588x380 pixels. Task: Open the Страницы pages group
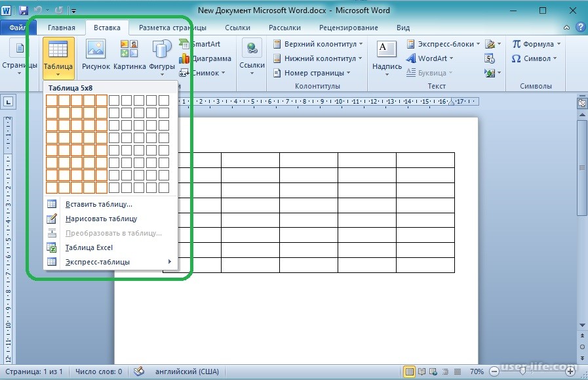tap(20, 57)
